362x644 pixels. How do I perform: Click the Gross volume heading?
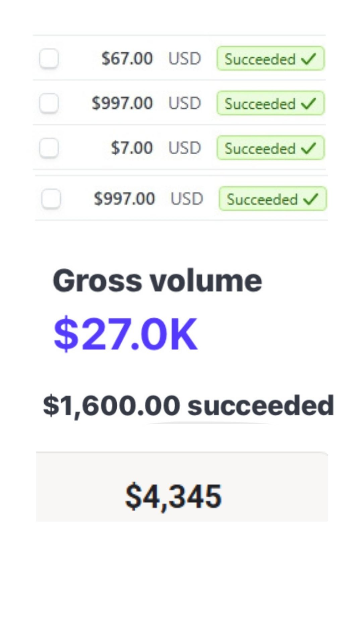157,281
